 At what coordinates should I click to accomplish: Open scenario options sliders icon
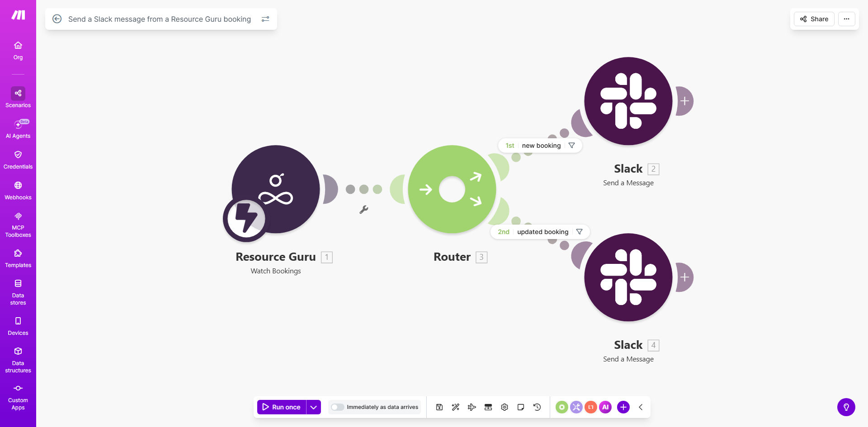click(x=265, y=19)
